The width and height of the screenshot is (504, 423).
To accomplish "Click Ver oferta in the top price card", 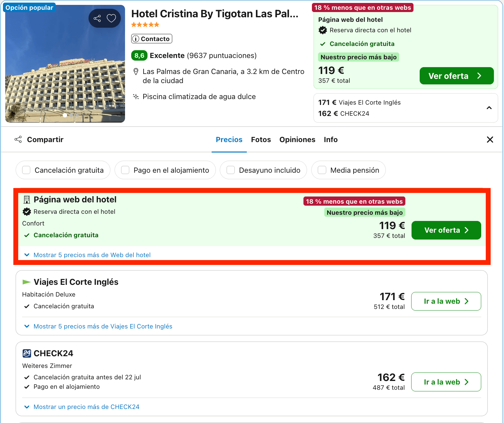I will click(x=457, y=76).
